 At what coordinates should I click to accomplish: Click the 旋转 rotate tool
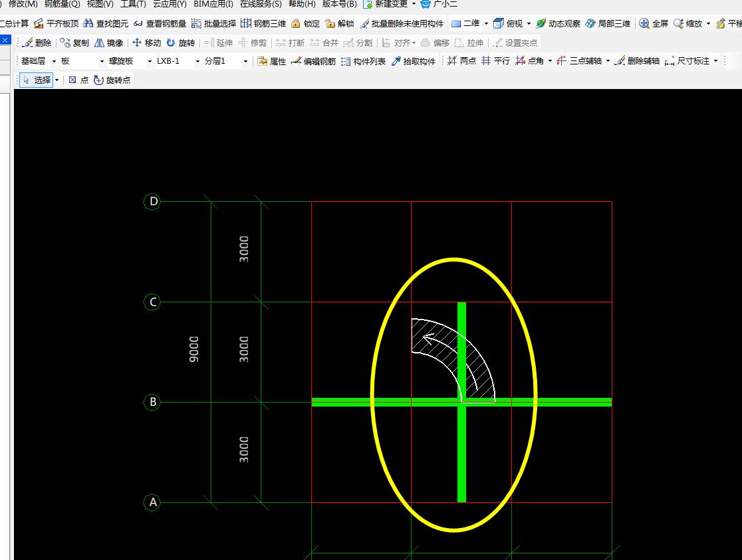(x=181, y=43)
